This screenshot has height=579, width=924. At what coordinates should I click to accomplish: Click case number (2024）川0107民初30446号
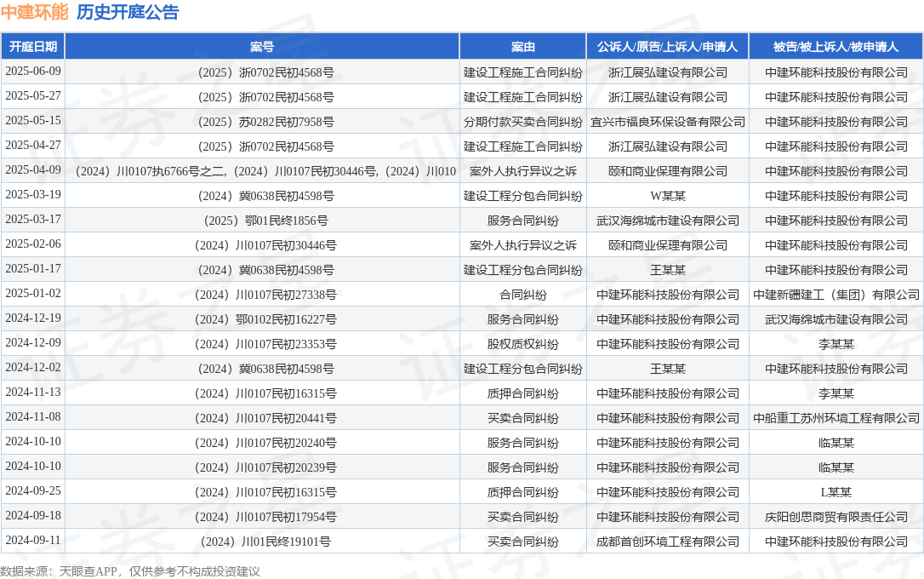coord(265,246)
